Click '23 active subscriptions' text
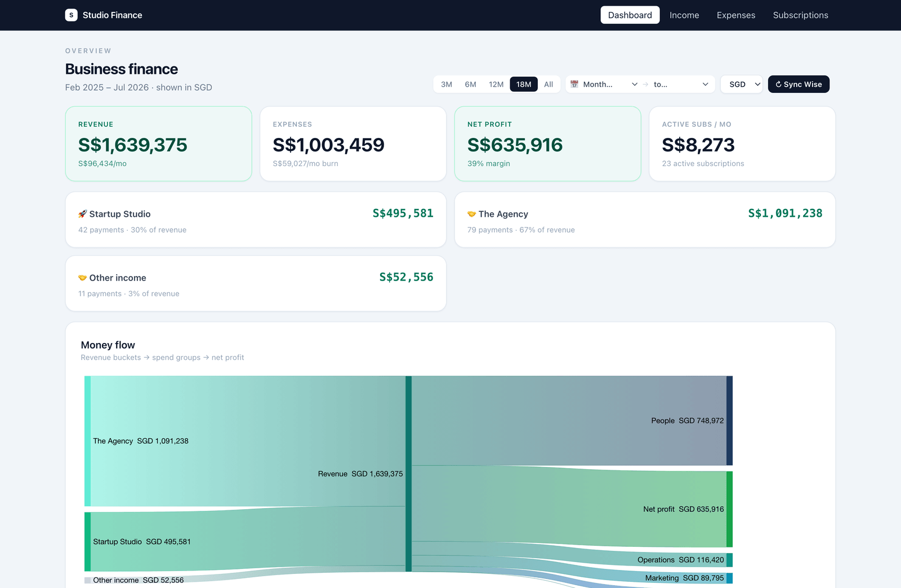Image resolution: width=901 pixels, height=588 pixels. pos(703,163)
